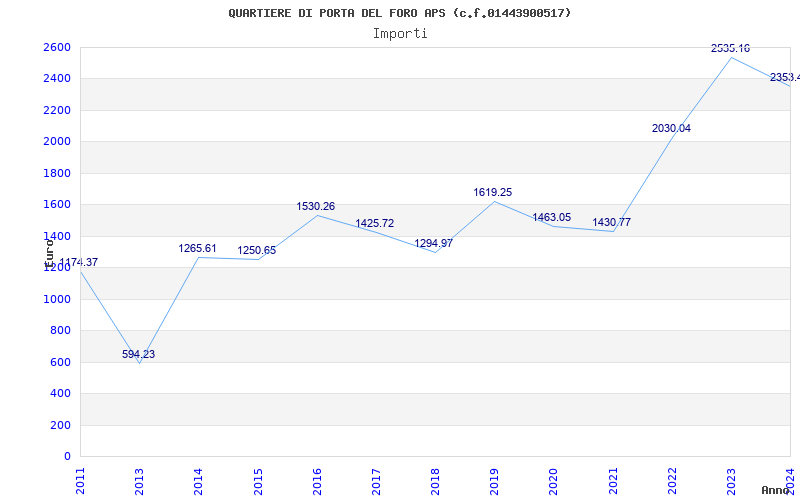The image size is (800, 500).
Task: Click the Importi subtitle
Action: click(x=400, y=34)
